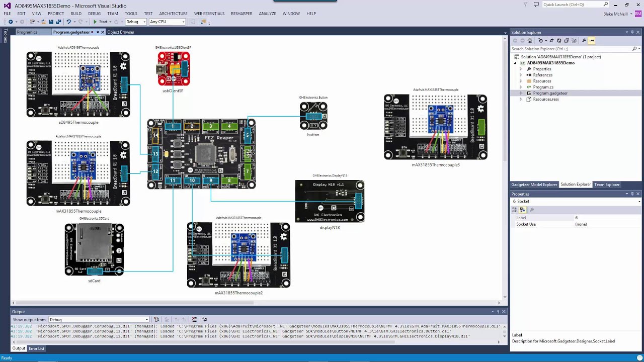Click Collapse All icon in Solution Explorer
The image size is (644, 362).
click(x=567, y=41)
